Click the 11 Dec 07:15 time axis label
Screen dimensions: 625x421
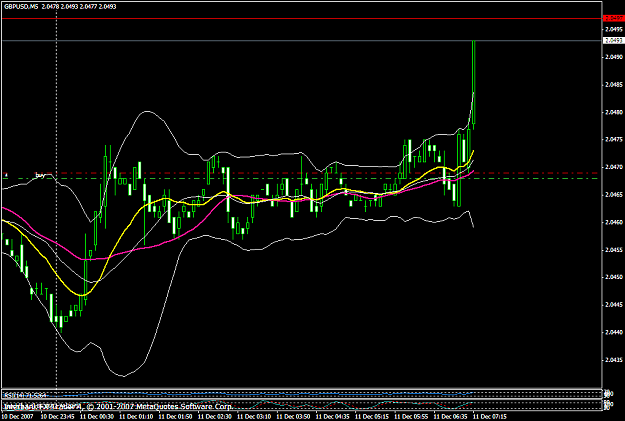[x=490, y=417]
